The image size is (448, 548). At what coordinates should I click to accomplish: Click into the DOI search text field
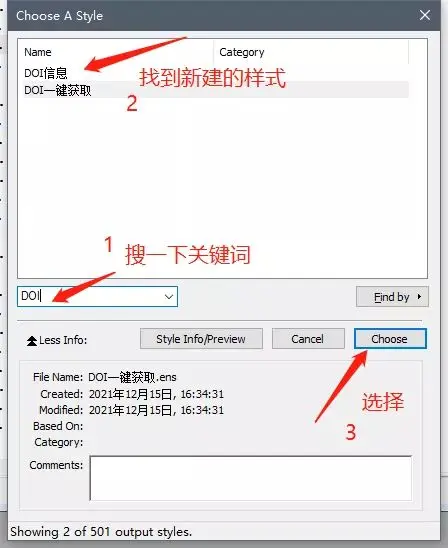click(89, 296)
